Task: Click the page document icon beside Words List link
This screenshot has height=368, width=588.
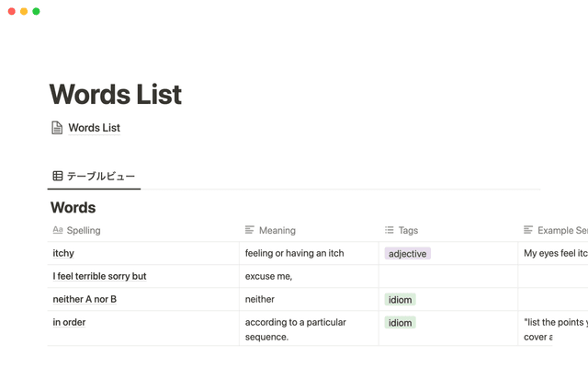Action: [57, 128]
